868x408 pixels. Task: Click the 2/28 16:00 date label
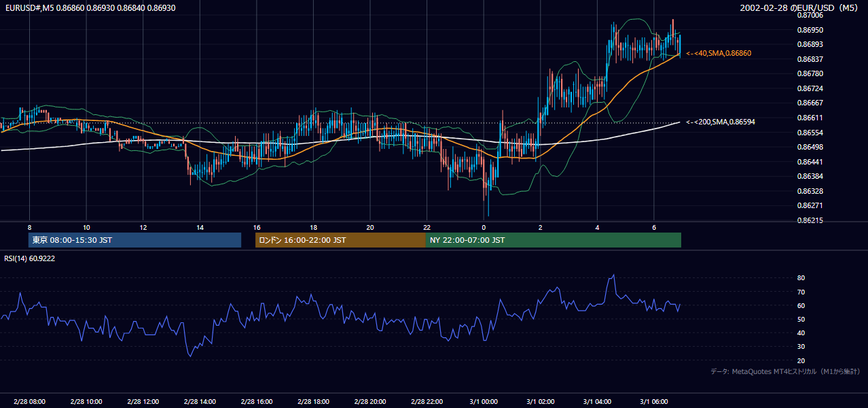[256, 401]
